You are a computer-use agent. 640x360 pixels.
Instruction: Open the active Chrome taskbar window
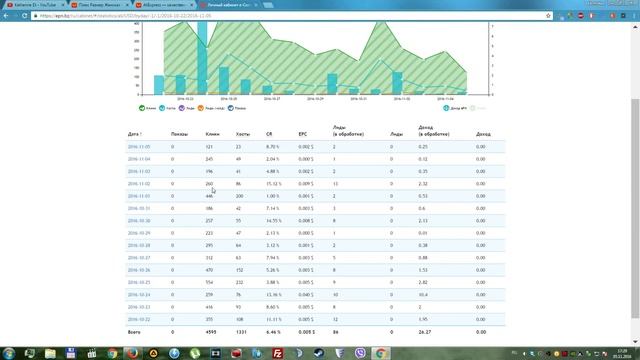tap(381, 353)
